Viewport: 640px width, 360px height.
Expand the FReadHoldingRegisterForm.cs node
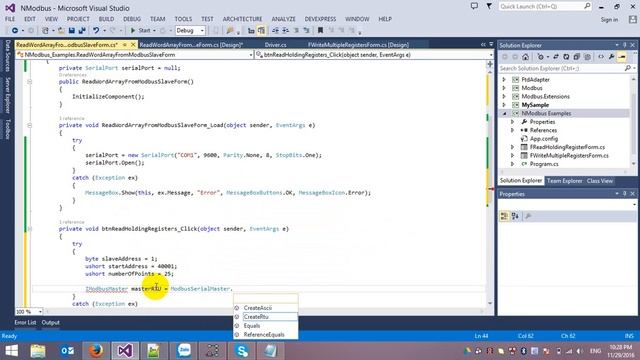click(513, 147)
